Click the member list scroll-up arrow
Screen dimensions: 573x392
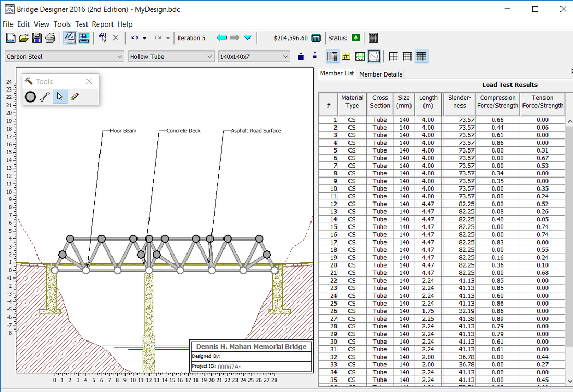coord(570,121)
